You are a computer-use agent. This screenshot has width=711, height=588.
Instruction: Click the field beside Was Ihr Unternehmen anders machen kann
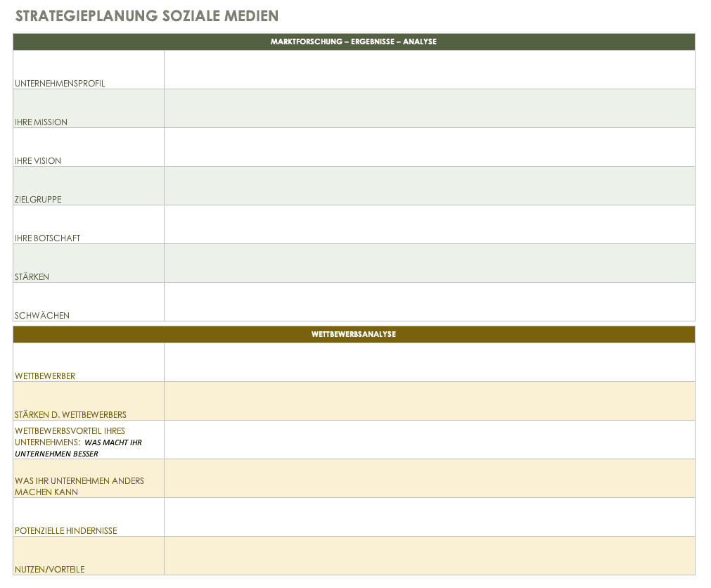pos(429,478)
